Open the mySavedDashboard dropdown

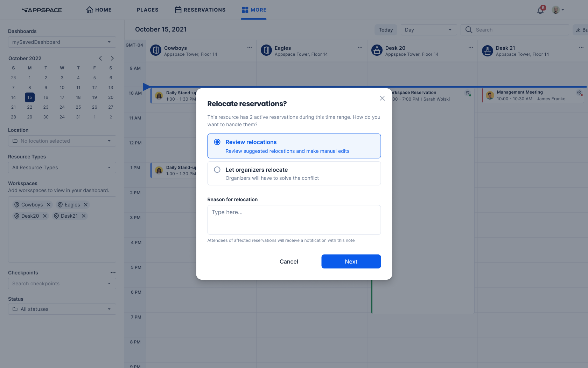[x=62, y=42]
